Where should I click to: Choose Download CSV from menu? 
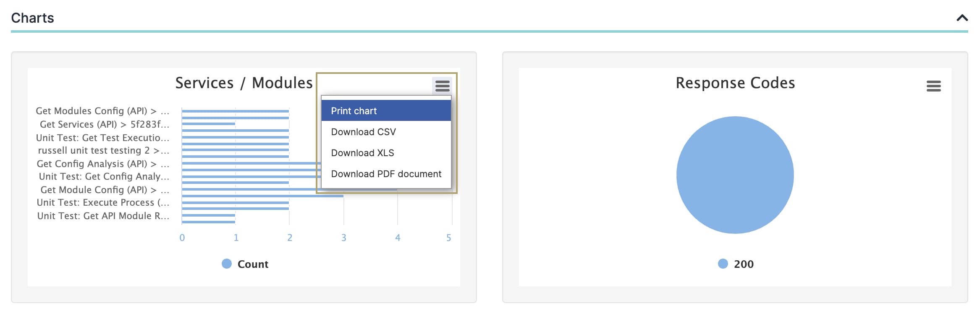tap(386, 132)
